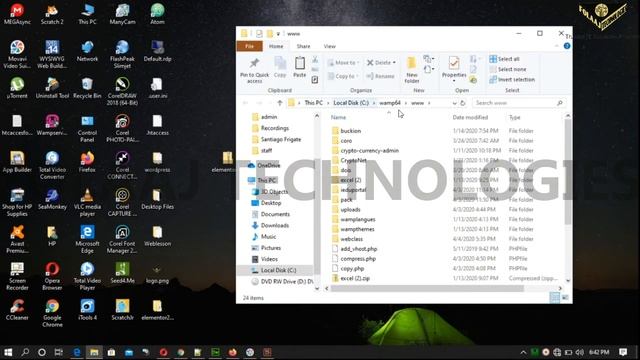
Task: Select OneDrive in navigation pane
Action: click(269, 165)
